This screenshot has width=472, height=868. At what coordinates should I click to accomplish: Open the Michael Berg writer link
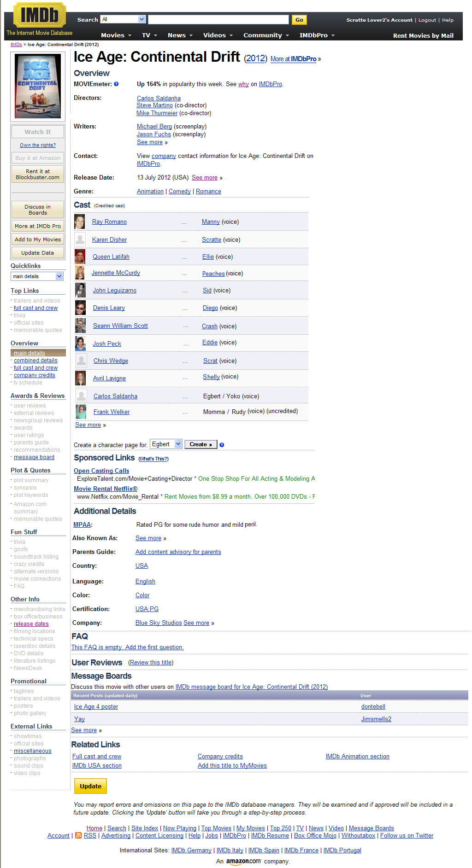(x=154, y=127)
